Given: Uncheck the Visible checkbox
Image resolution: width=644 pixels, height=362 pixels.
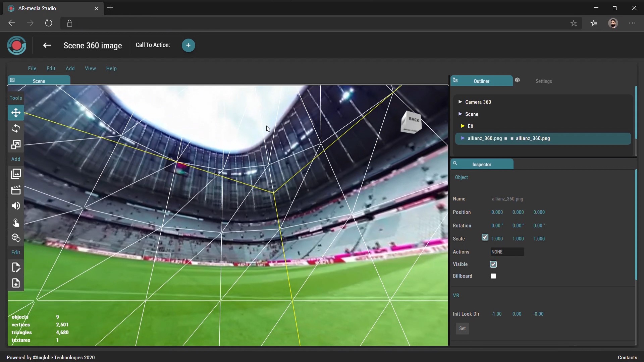Looking at the screenshot, I should [x=493, y=264].
